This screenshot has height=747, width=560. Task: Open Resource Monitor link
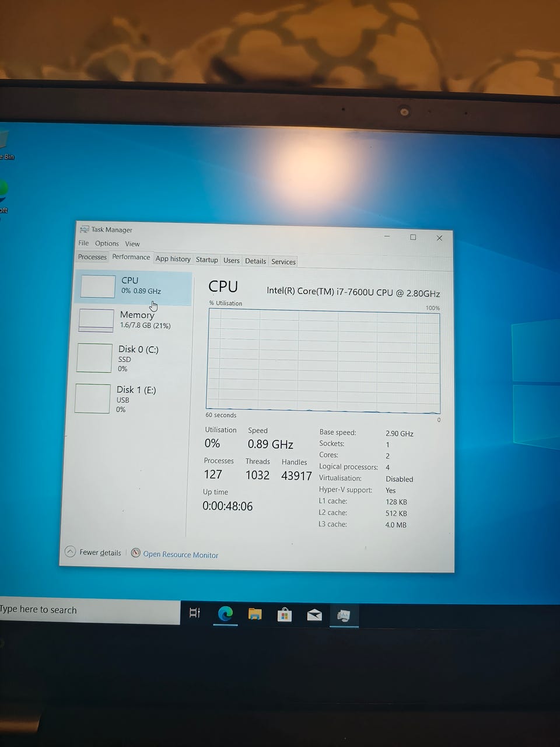181,554
